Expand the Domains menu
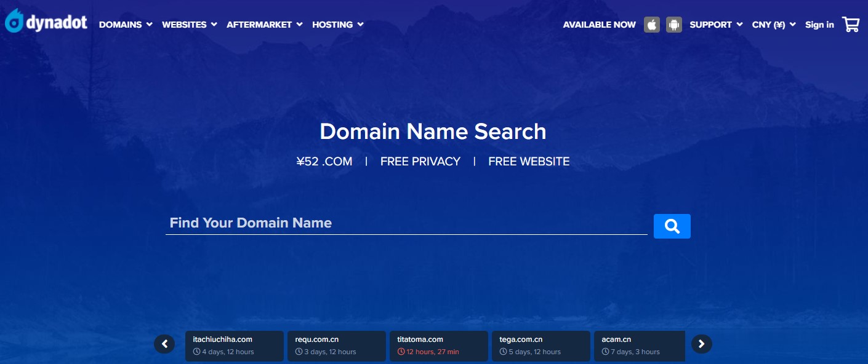 pos(126,25)
